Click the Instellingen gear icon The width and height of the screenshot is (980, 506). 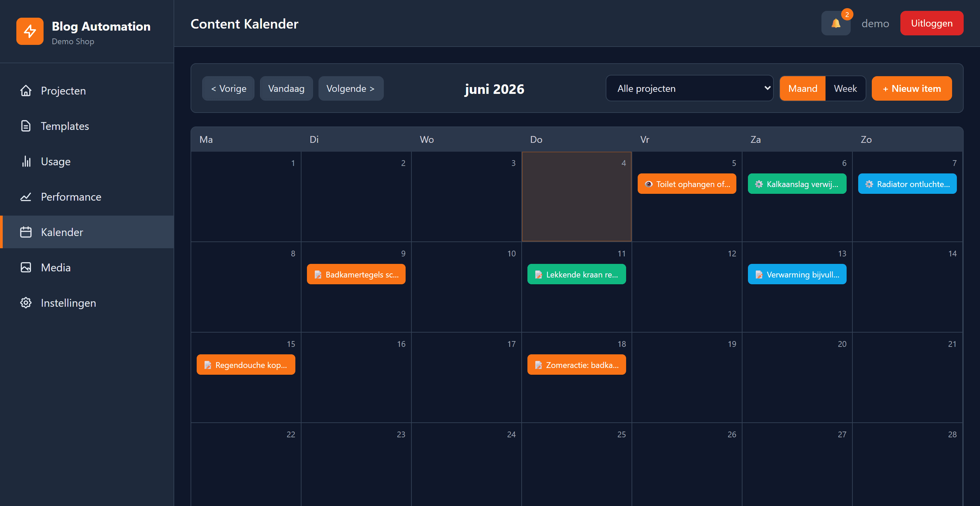(x=26, y=303)
